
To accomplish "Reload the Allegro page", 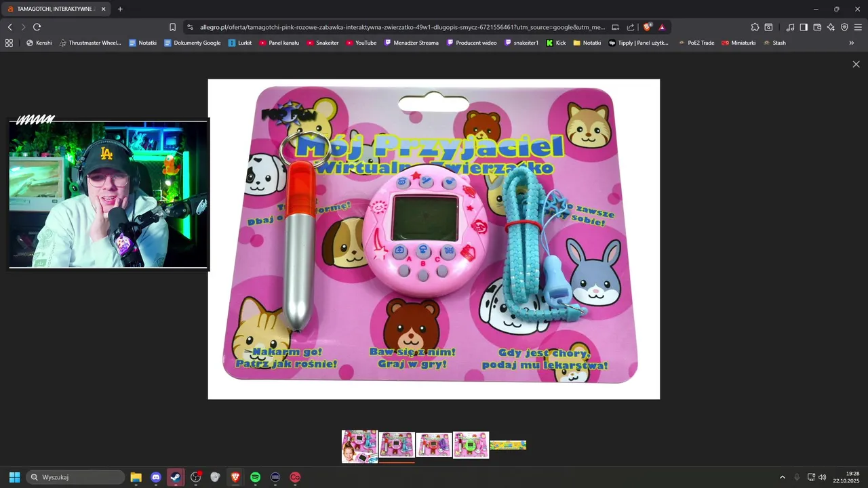I will click(x=37, y=27).
